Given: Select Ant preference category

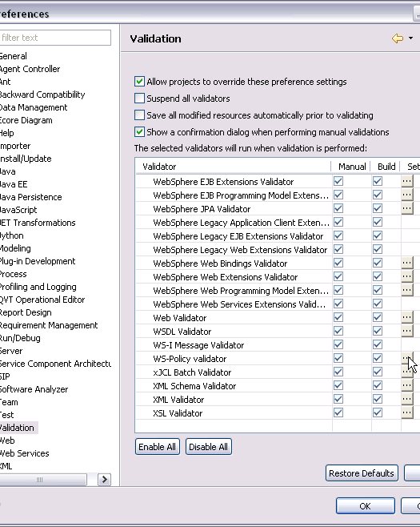Looking at the screenshot, I should point(5,82).
